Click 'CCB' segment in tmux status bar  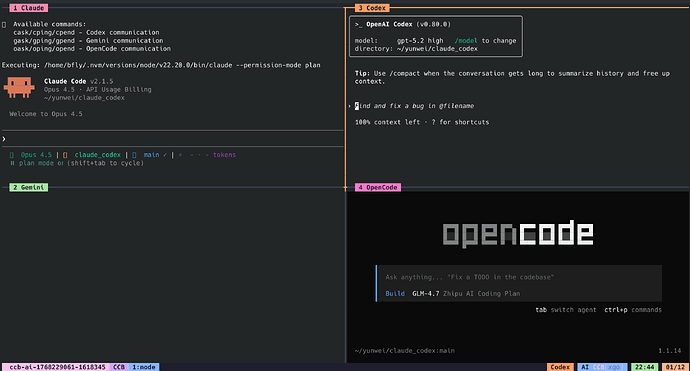coord(119,367)
